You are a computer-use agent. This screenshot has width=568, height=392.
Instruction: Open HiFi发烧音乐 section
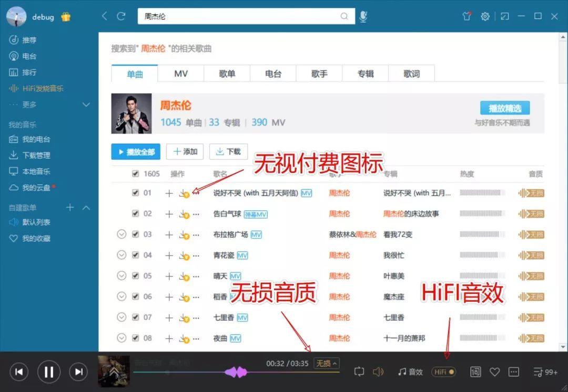(36, 88)
